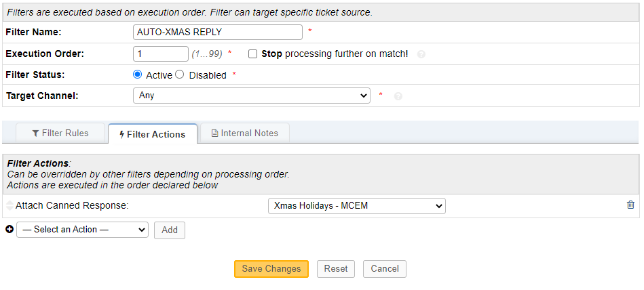644x290 pixels.
Task: Focus the Filter Name text field
Action: pos(218,32)
